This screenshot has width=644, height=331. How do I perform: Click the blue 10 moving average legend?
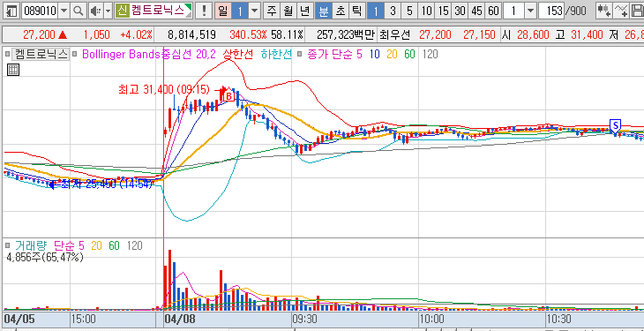[374, 54]
